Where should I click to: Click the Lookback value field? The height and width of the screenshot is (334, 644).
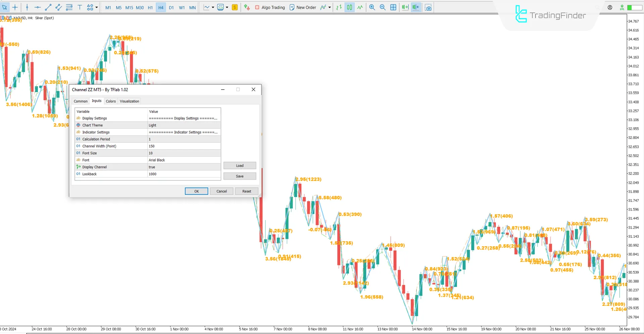184,174
